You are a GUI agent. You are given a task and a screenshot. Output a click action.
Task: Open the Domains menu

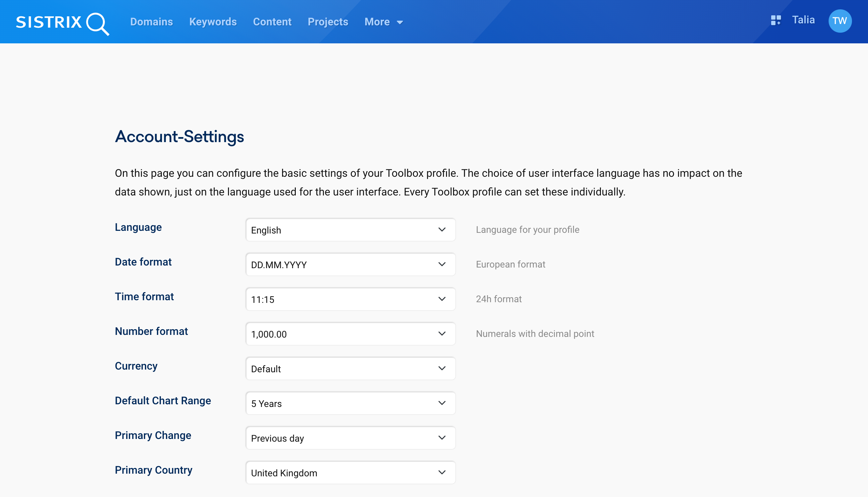pyautogui.click(x=151, y=22)
